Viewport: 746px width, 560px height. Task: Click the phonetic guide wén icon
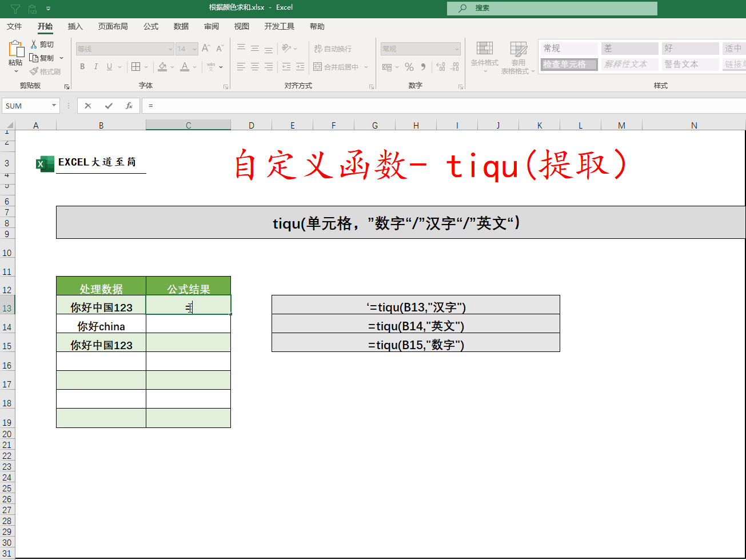pyautogui.click(x=211, y=67)
